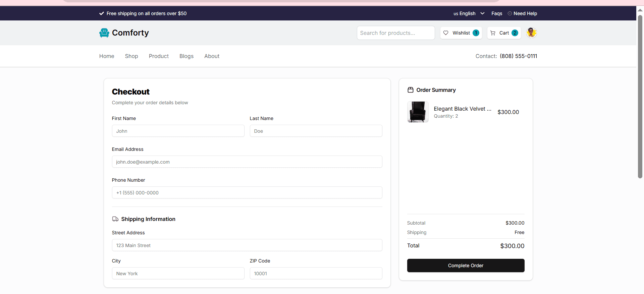Screen dimensions: 644x294
Task: Open the Blogs navigation link
Action: (186, 56)
